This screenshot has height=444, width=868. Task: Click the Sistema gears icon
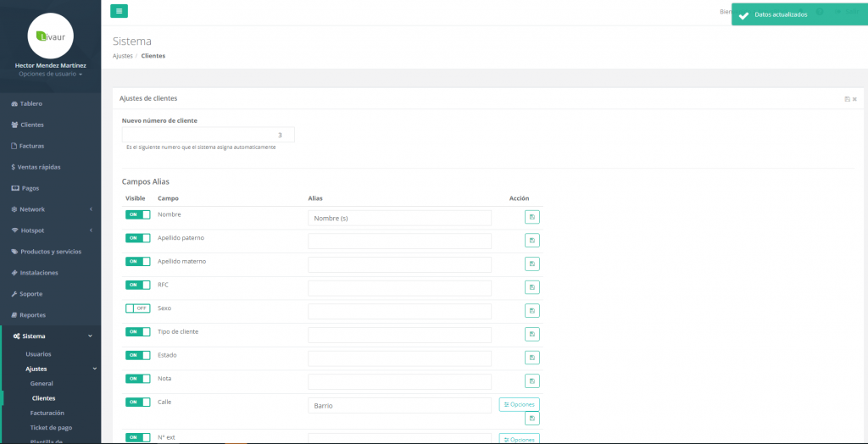tap(17, 336)
